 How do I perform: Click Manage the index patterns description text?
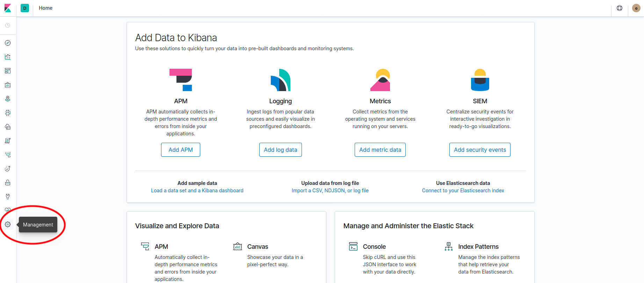point(489,265)
